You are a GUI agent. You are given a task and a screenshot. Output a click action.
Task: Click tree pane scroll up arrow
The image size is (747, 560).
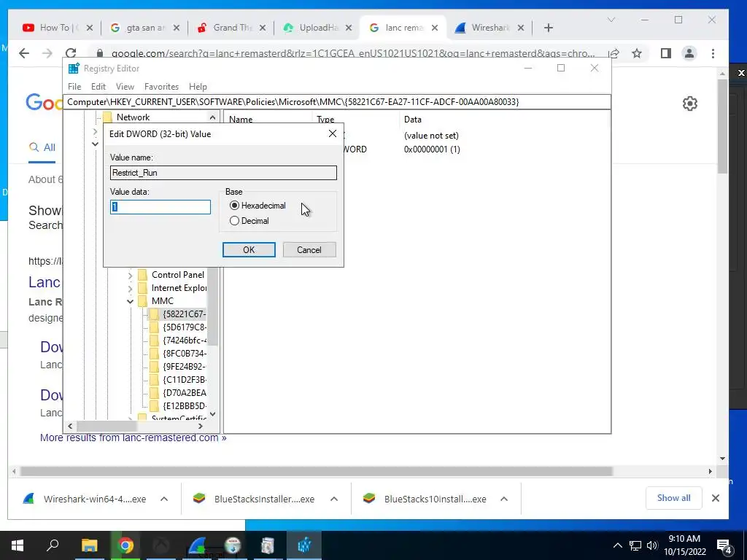(x=212, y=117)
